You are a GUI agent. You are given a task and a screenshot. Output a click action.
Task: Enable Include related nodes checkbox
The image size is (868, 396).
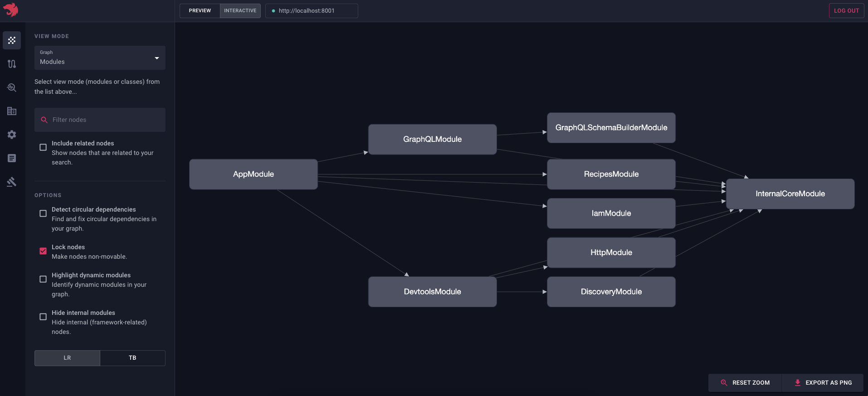click(x=43, y=147)
